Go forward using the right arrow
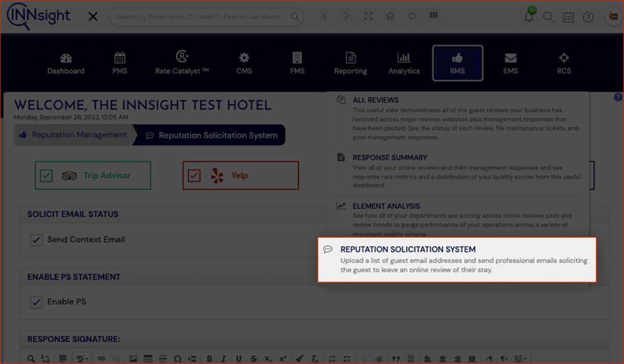 point(346,16)
